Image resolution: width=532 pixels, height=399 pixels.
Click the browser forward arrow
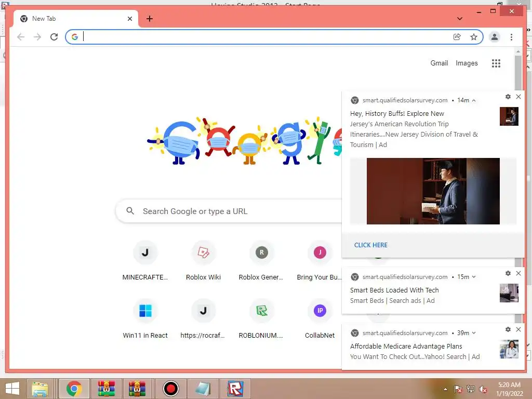pos(37,37)
